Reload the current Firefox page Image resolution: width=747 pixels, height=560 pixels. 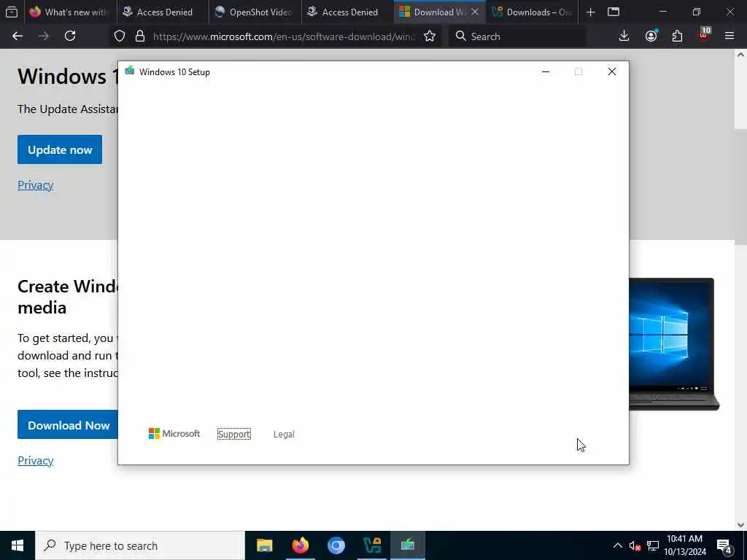click(70, 36)
